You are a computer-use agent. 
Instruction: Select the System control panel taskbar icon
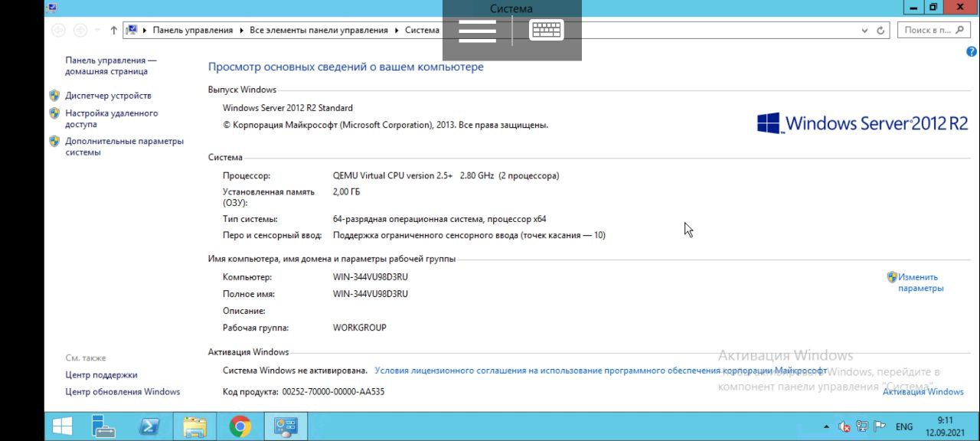pos(286,426)
